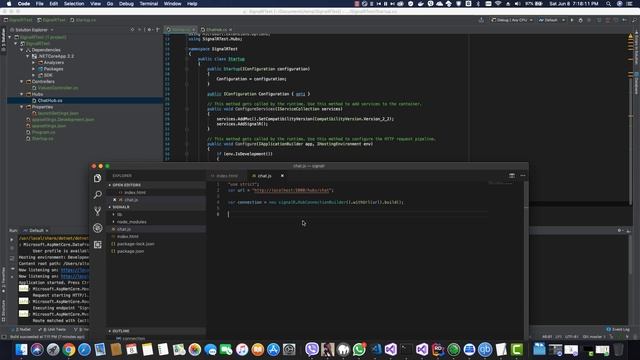The height and width of the screenshot is (360, 640).
Task: Select index.html in the SignalR folder list
Action: coord(128,237)
